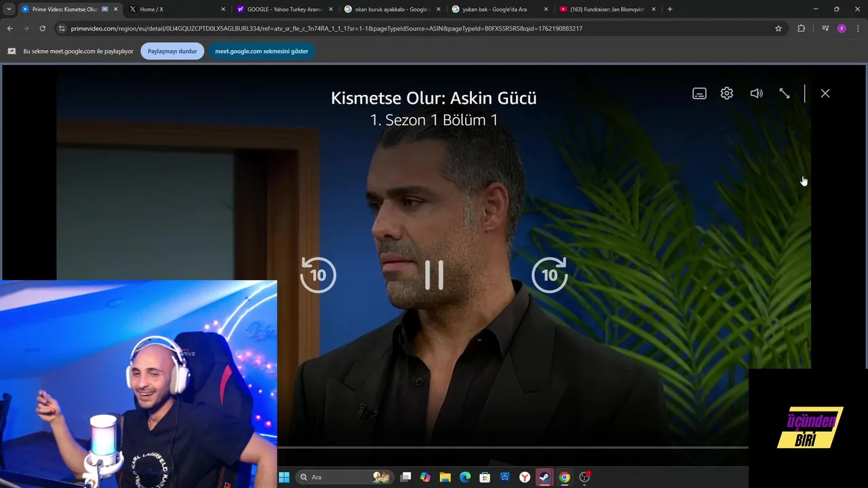868x488 pixels.
Task: Rewind the video 10 seconds
Action: click(x=318, y=274)
